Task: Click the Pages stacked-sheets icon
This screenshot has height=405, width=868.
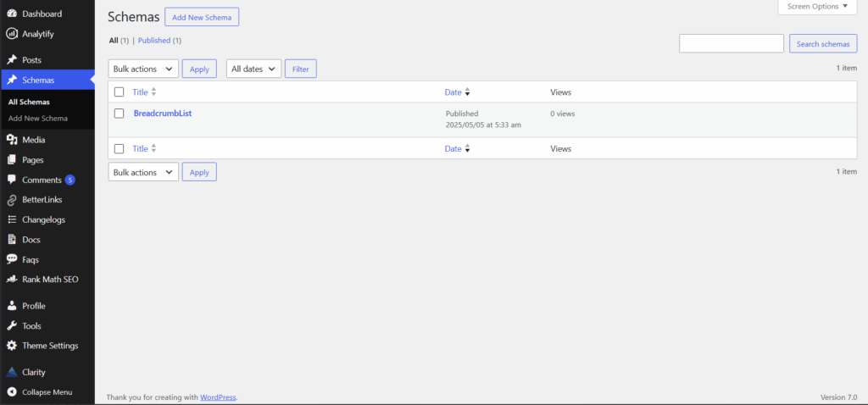Action: click(12, 160)
